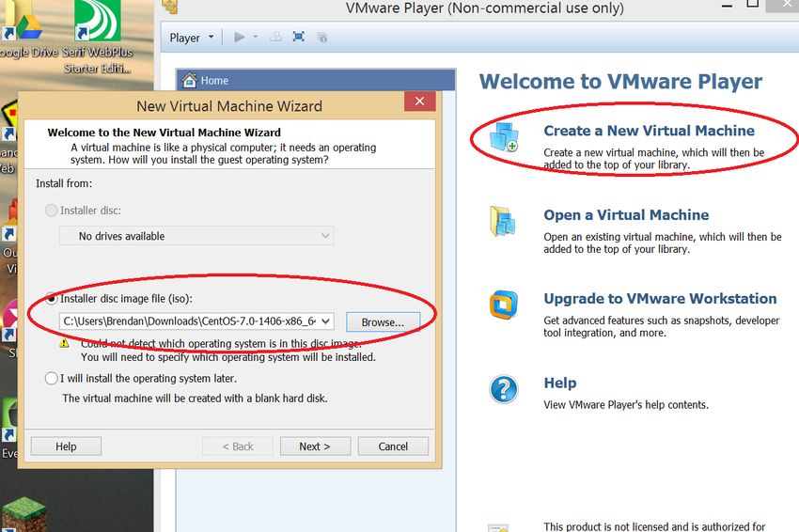Viewport: 799px width, 532px height.
Task: Click the VMware Player title bar icon
Action: tap(170, 7)
